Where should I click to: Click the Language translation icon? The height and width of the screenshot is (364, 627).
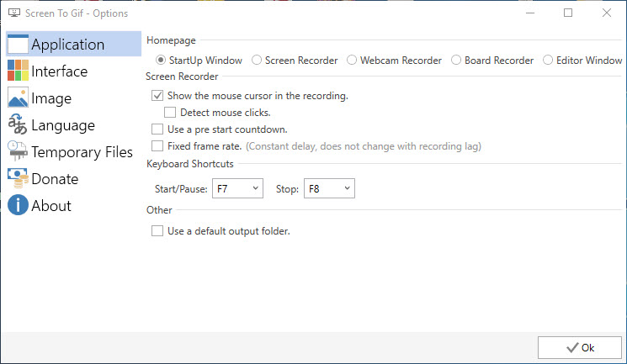tap(18, 124)
